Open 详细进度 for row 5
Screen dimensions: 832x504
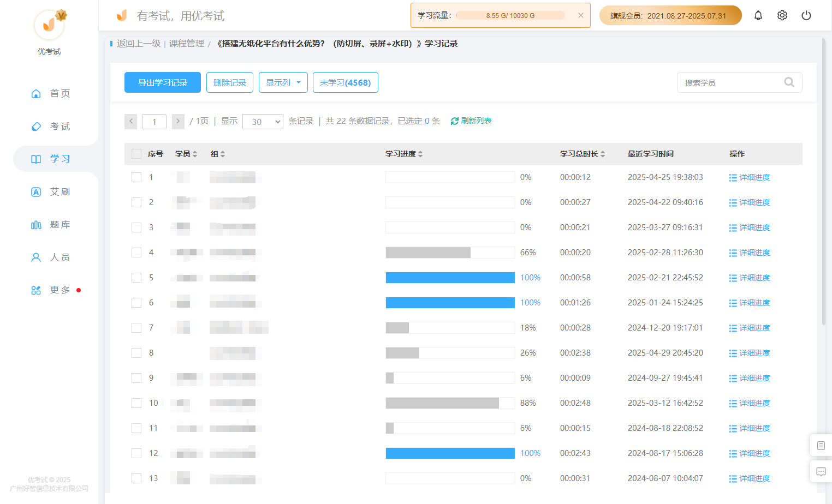click(750, 278)
